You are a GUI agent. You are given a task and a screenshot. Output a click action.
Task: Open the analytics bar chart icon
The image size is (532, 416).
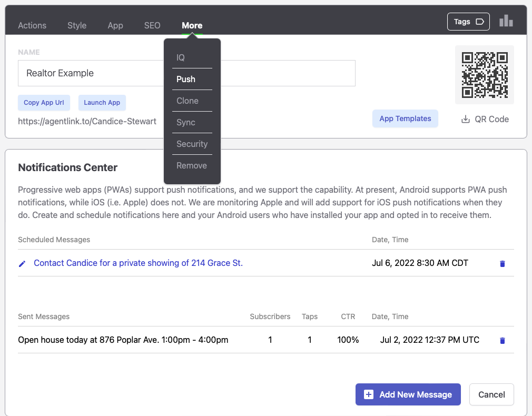point(506,21)
